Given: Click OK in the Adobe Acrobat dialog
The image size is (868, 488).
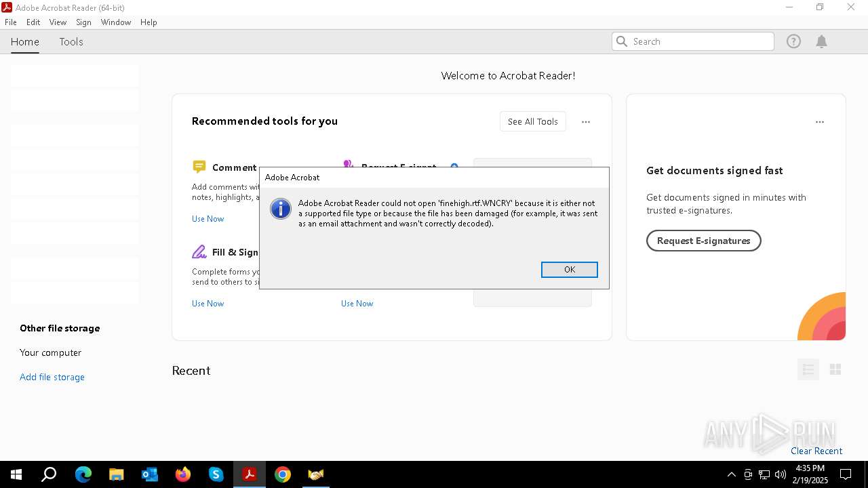Looking at the screenshot, I should pyautogui.click(x=569, y=270).
